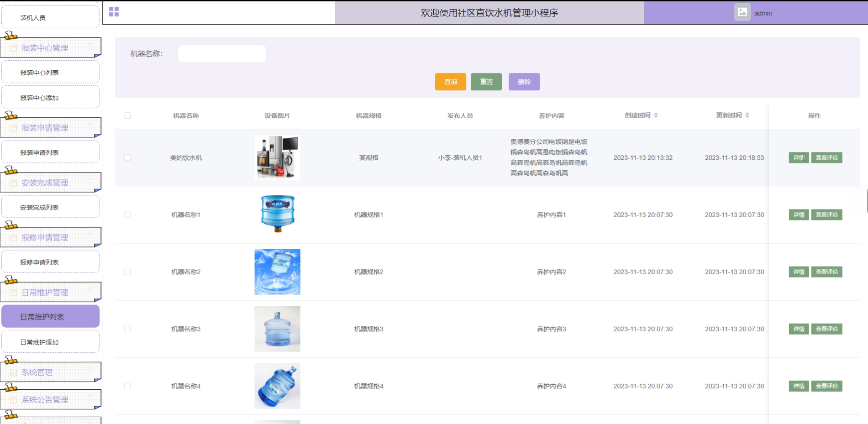Image resolution: width=868 pixels, height=424 pixels.
Task: Open the 美的饮水机 appliance thumbnail
Action: click(277, 157)
